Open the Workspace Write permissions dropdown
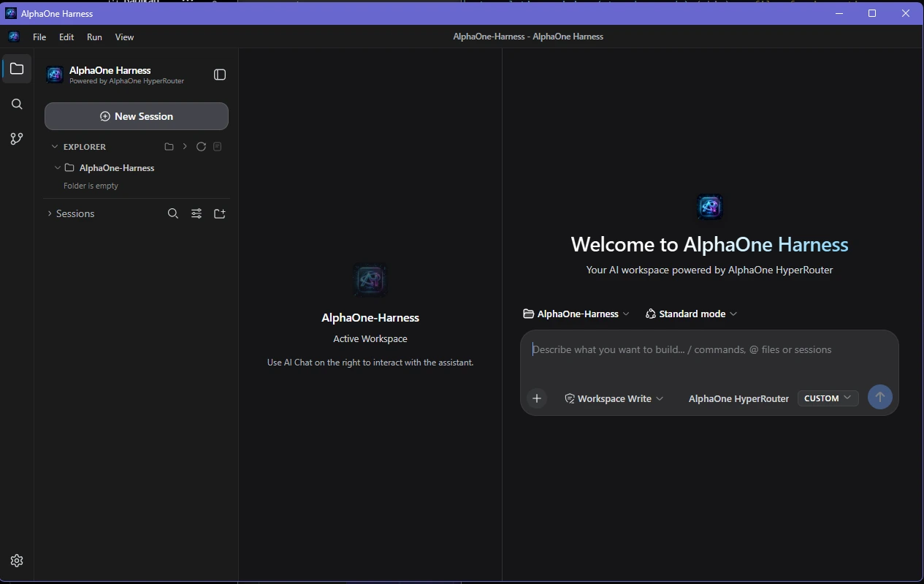Screen dimensions: 924x584 point(614,398)
